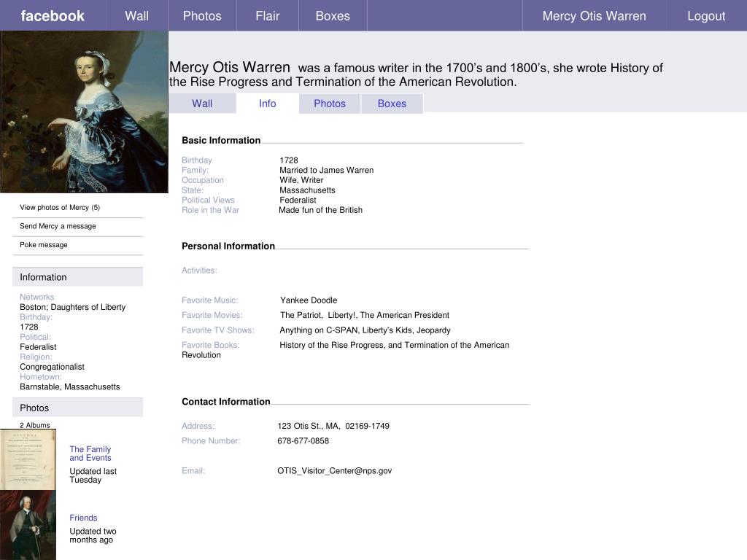Open The Family and Events album link
The image size is (747, 560).
pos(90,454)
